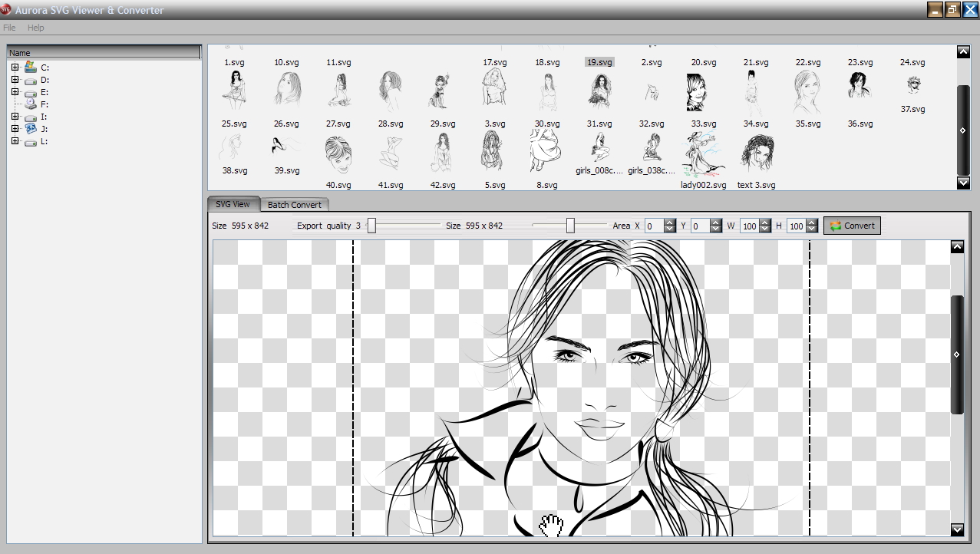Click the F: optical disc drive icon

(x=31, y=104)
